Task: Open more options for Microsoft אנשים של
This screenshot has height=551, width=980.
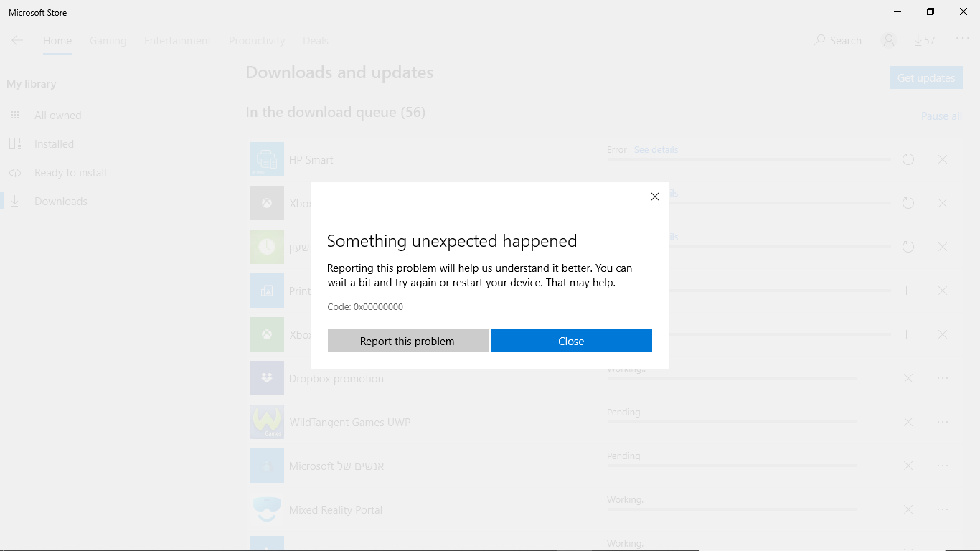Action: (943, 466)
